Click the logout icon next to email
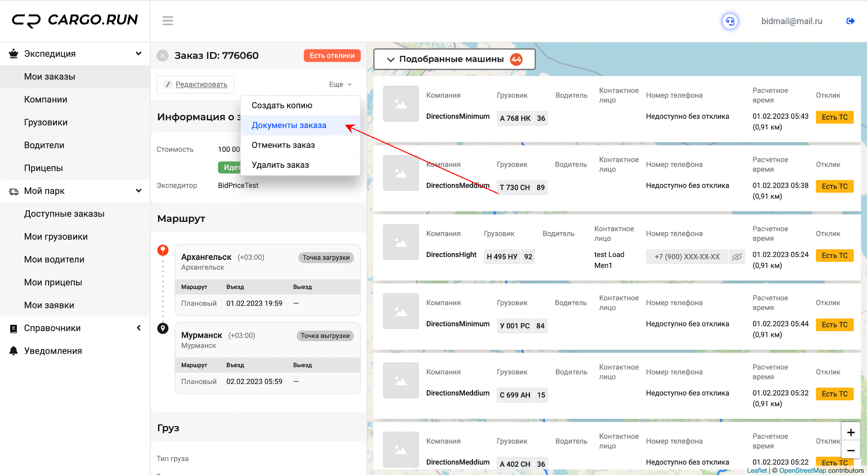This screenshot has height=475, width=868. click(850, 21)
